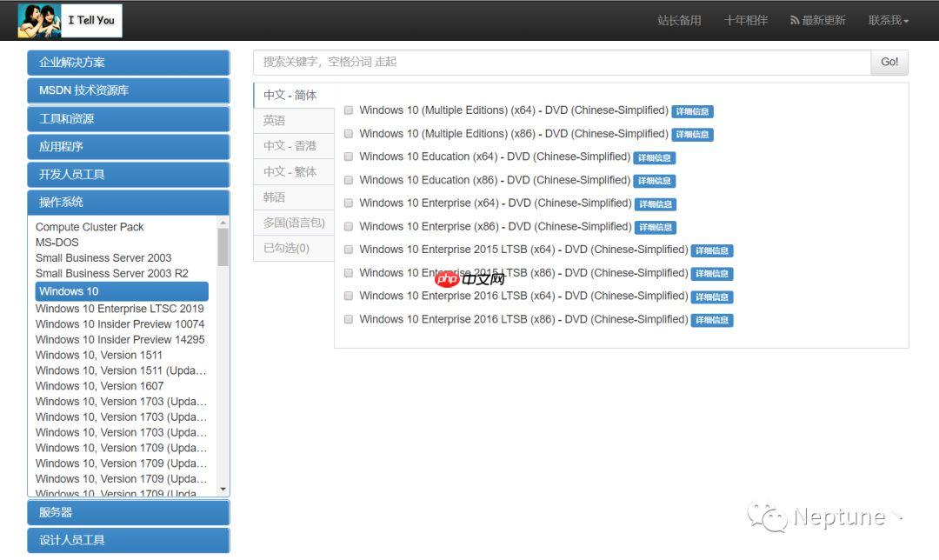Select MS-DOS in the OS list
Screen dimensions: 939x560
57,243
